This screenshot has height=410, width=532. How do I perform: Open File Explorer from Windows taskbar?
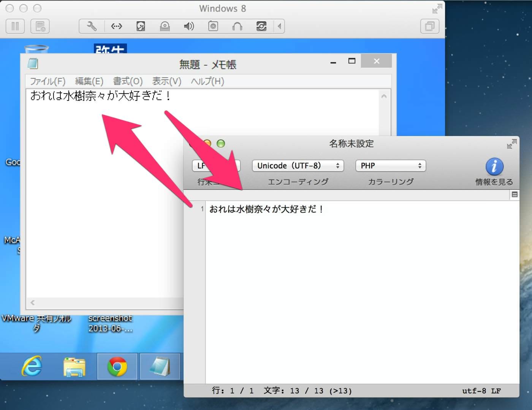(74, 367)
